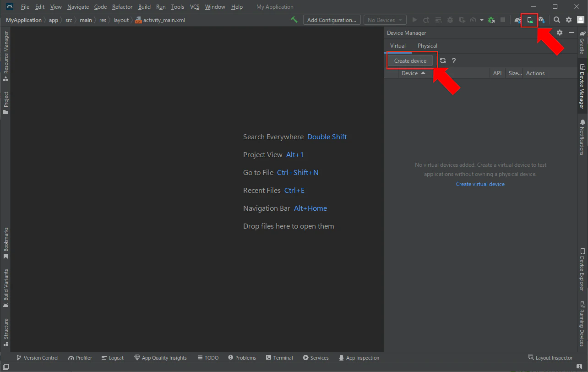This screenshot has height=372, width=588.
Task: Open the VCS menu
Action: tap(195, 7)
